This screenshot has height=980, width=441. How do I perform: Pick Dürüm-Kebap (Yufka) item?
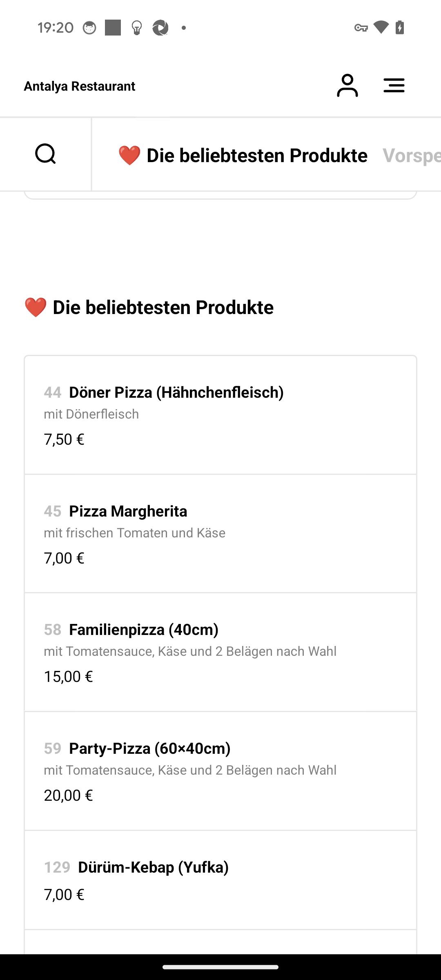(x=220, y=880)
